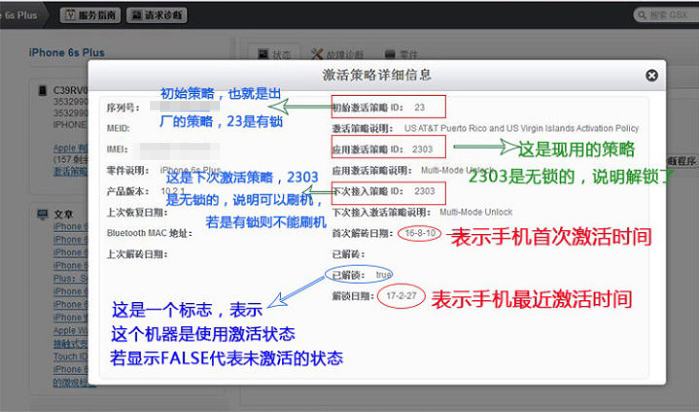Select the 应用激活策略 ID value 2303
Viewport: 699px width, 412px height.
click(x=422, y=149)
